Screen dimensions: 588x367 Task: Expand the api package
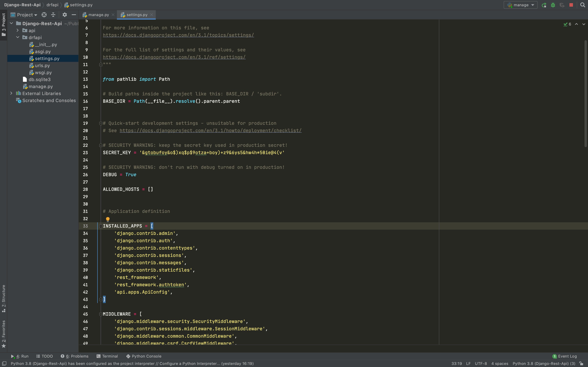pyautogui.click(x=17, y=30)
